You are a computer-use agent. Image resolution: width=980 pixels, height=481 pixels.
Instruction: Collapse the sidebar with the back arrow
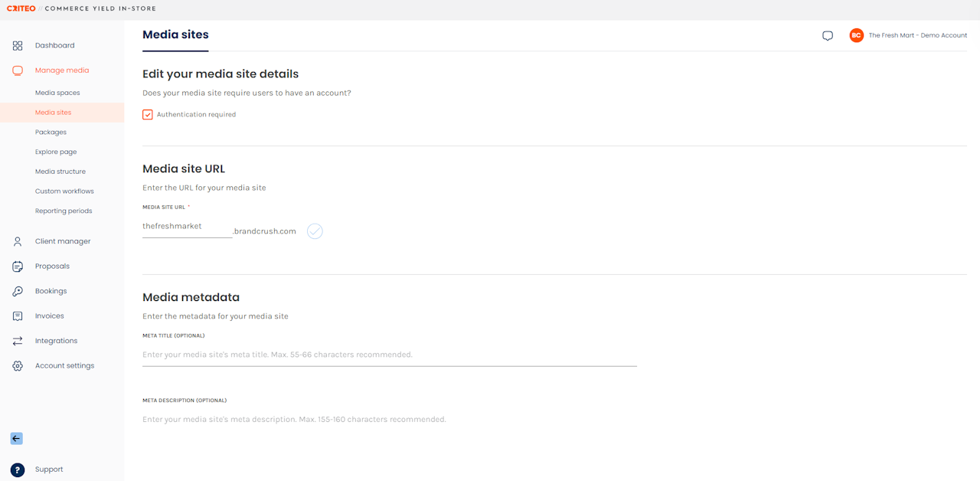[x=17, y=439]
